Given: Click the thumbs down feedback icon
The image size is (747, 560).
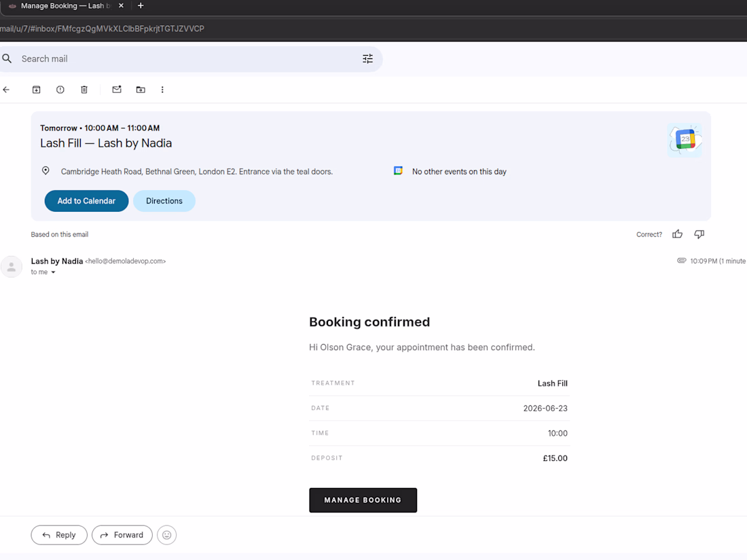Looking at the screenshot, I should (699, 234).
